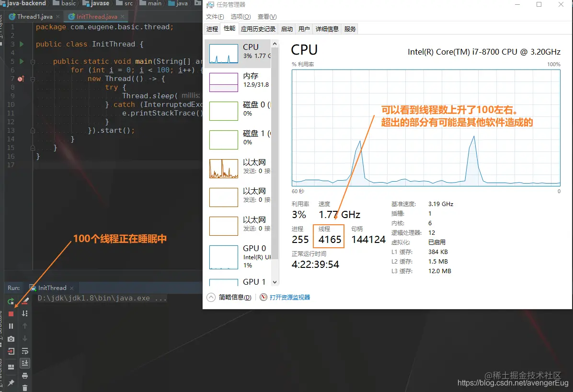Close the InitThread Run tab

[x=72, y=288]
